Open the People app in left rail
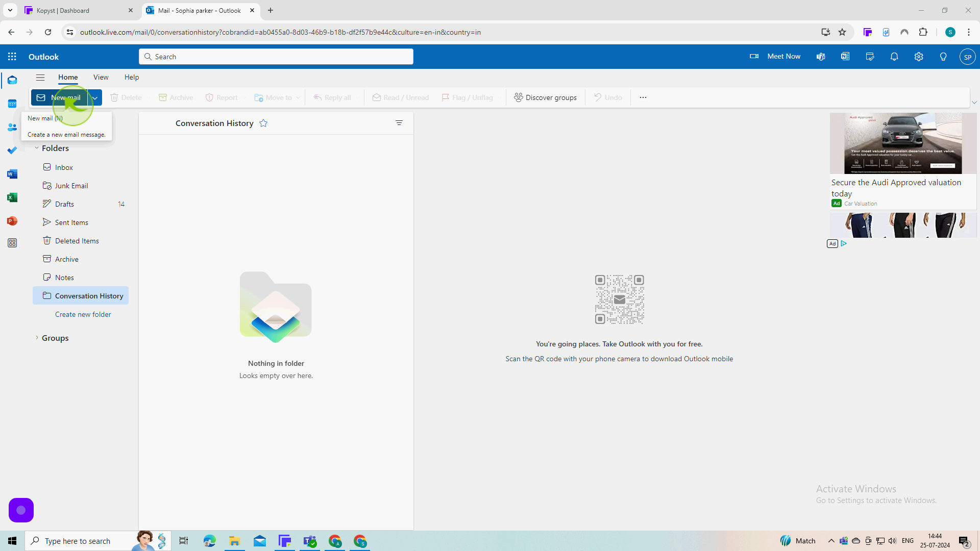Screen dimensions: 980x551 [12, 127]
